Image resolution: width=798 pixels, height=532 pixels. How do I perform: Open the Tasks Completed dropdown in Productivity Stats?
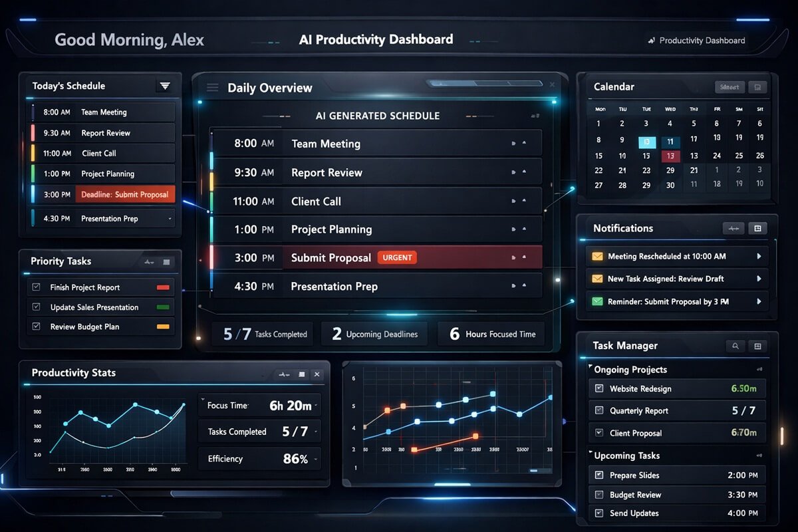315,432
